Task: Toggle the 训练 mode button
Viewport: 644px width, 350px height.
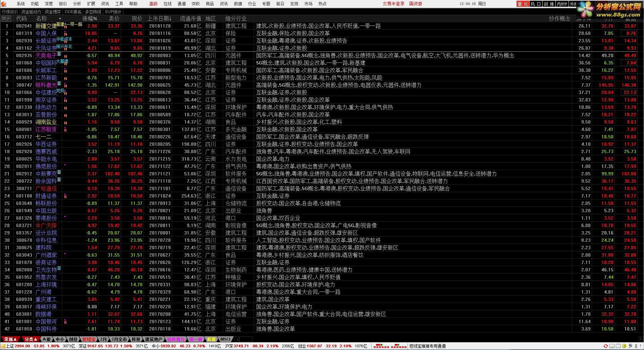Action: 549,4
